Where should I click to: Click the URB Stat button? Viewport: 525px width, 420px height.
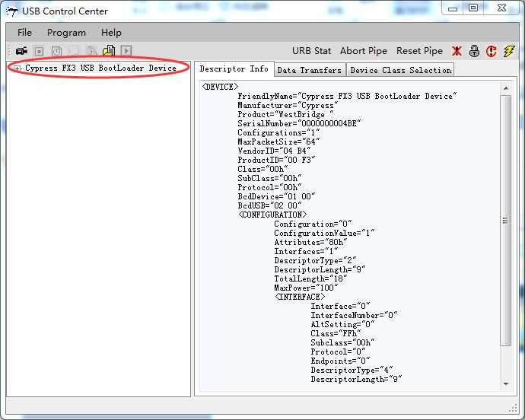[x=311, y=51]
